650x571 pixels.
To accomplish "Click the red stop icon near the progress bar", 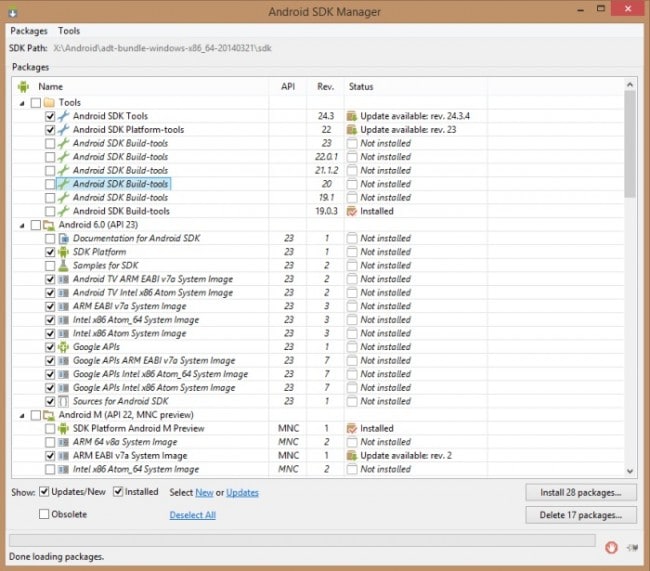I will click(x=611, y=547).
